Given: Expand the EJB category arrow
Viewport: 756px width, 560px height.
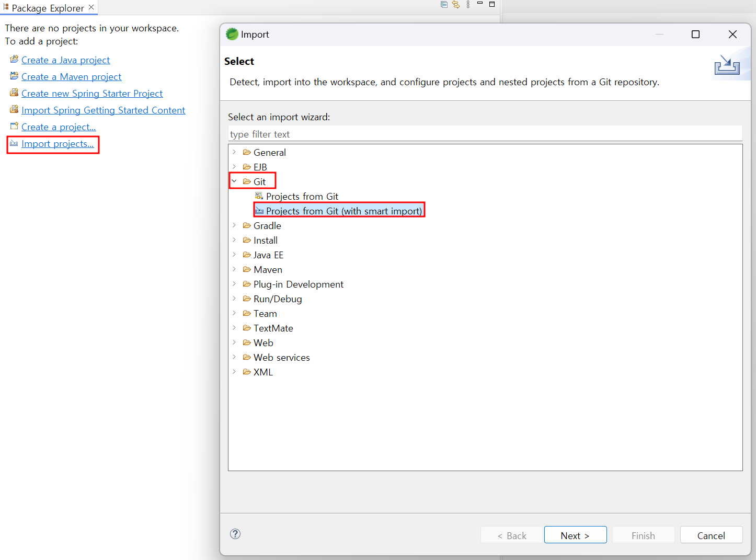Looking at the screenshot, I should pyautogui.click(x=234, y=167).
